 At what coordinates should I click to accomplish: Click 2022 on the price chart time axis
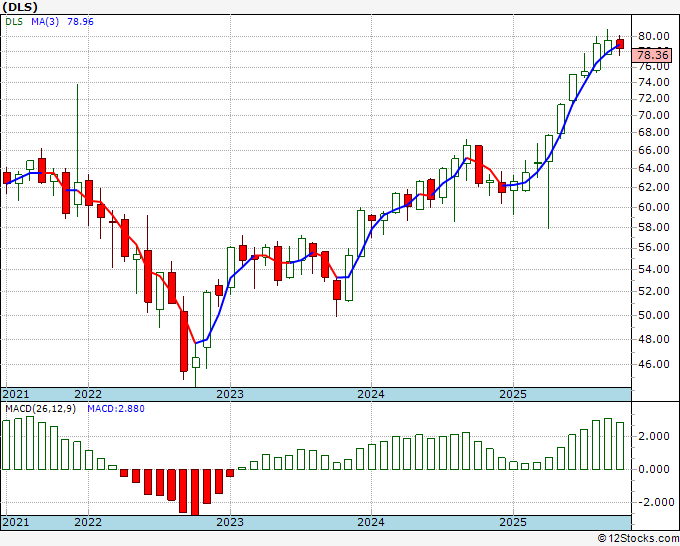[x=88, y=394]
